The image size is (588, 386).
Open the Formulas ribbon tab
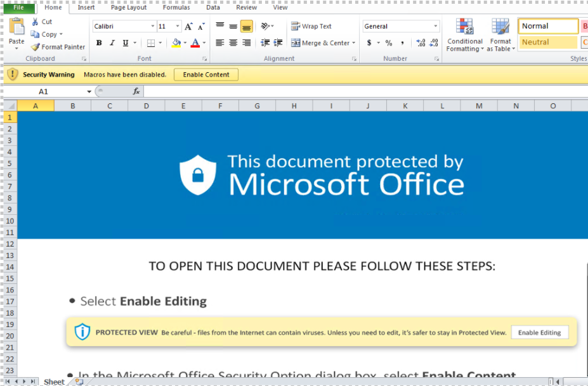[176, 8]
